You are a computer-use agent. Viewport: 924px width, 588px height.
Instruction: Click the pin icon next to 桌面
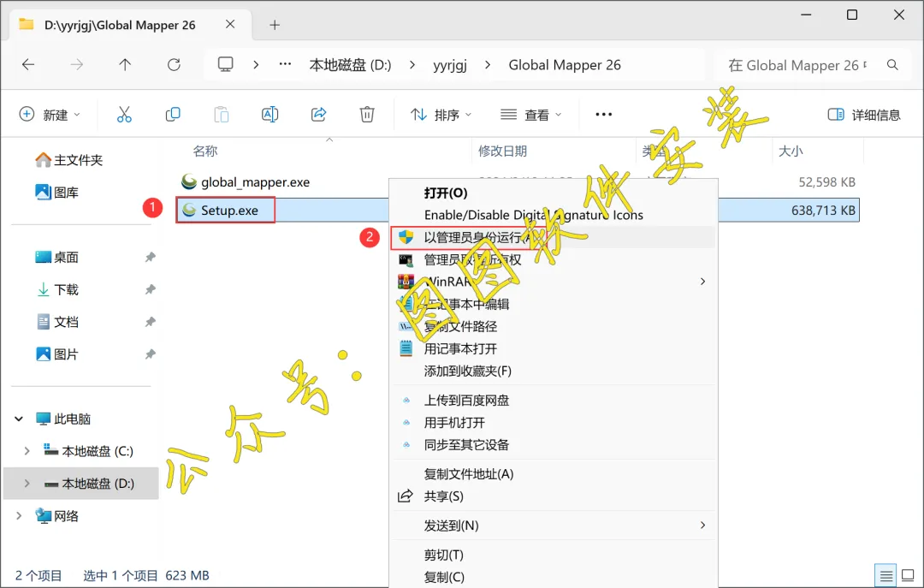pyautogui.click(x=151, y=257)
